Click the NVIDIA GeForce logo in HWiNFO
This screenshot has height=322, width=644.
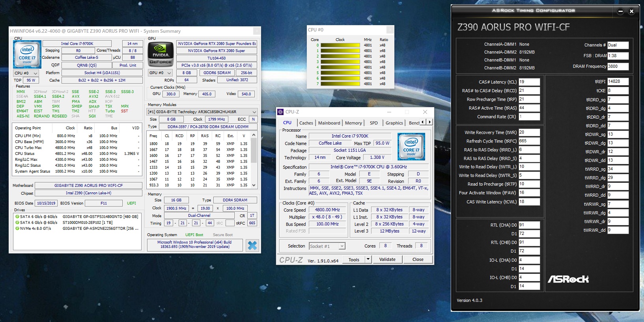pos(160,54)
